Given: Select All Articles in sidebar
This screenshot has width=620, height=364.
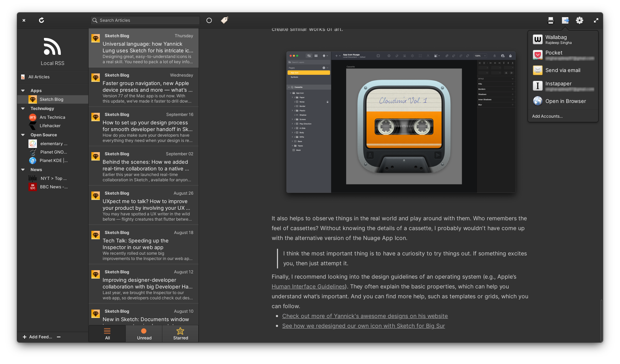Looking at the screenshot, I should click(x=53, y=77).
